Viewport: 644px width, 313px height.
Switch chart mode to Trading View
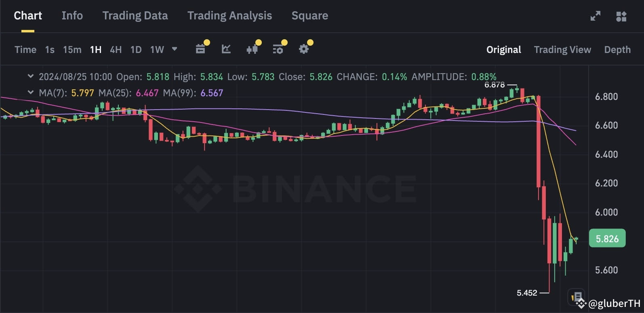[562, 50]
